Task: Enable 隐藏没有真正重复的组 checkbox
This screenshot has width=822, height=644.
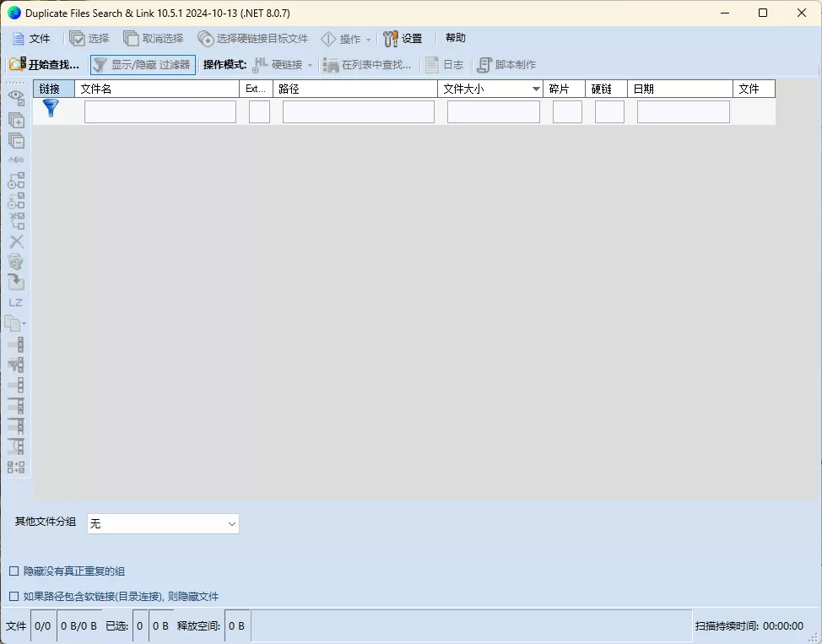Action: point(14,571)
